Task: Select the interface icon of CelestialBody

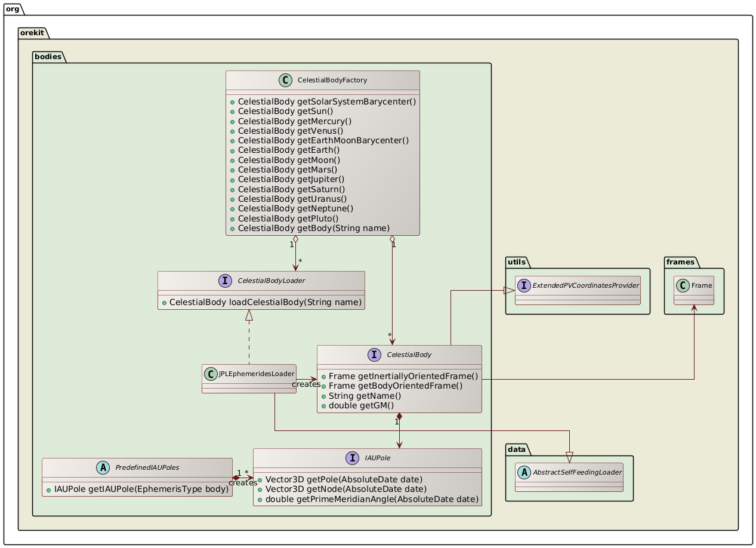Action: click(374, 355)
